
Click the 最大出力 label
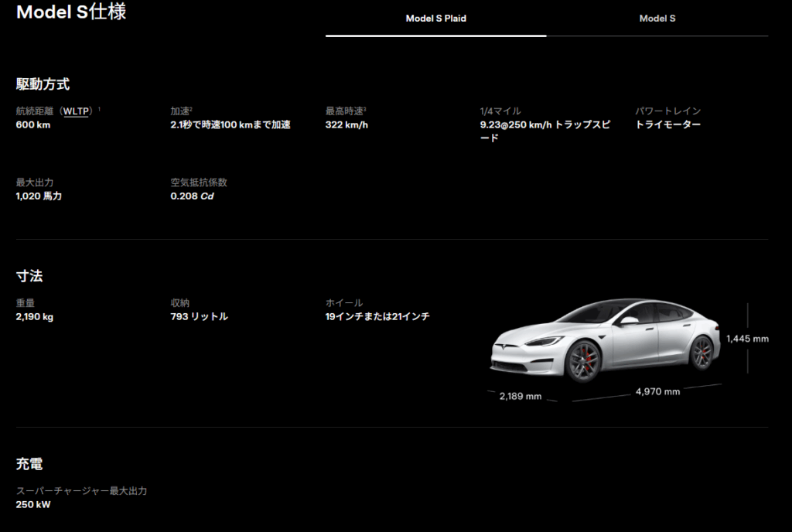tap(34, 182)
